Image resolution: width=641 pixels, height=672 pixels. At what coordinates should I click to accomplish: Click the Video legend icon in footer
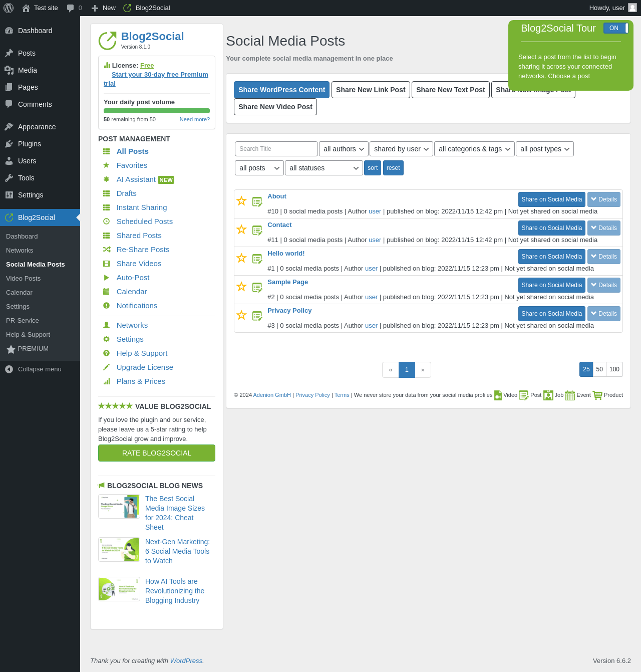[498, 395]
